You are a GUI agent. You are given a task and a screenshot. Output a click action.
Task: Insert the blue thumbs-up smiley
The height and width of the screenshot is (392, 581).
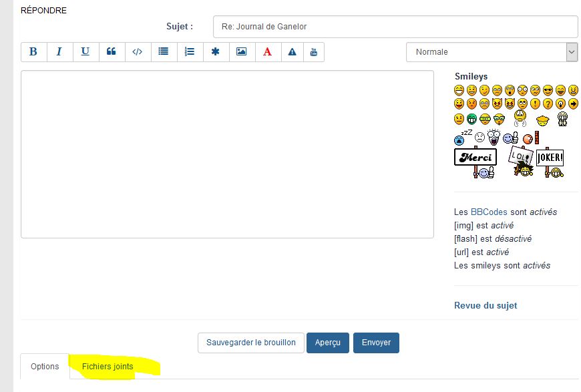click(x=511, y=138)
